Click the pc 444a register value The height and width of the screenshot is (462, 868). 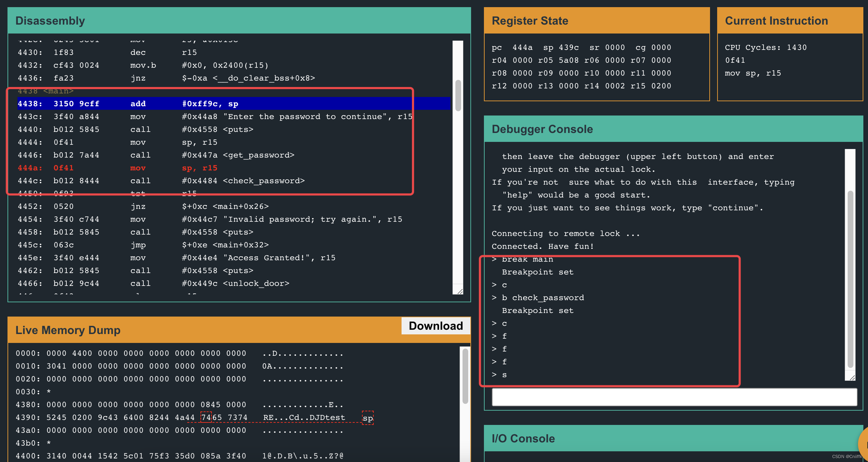(x=522, y=47)
